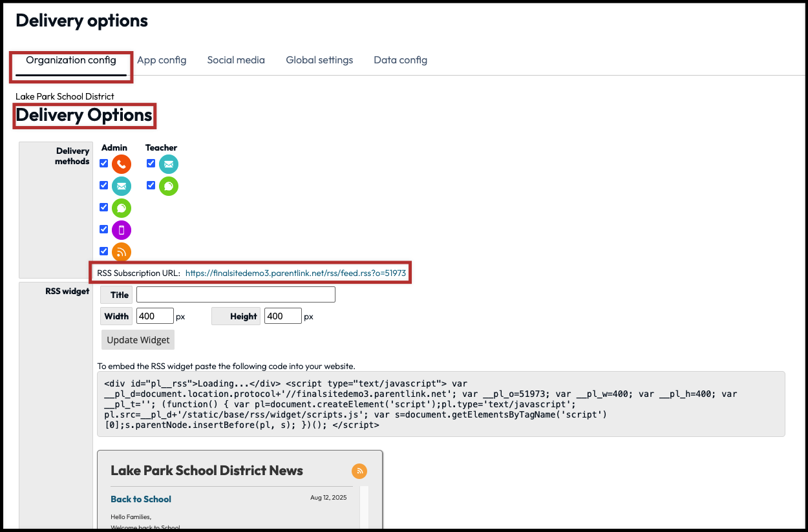Switch to the App config tab
The image size is (808, 532).
click(x=162, y=60)
